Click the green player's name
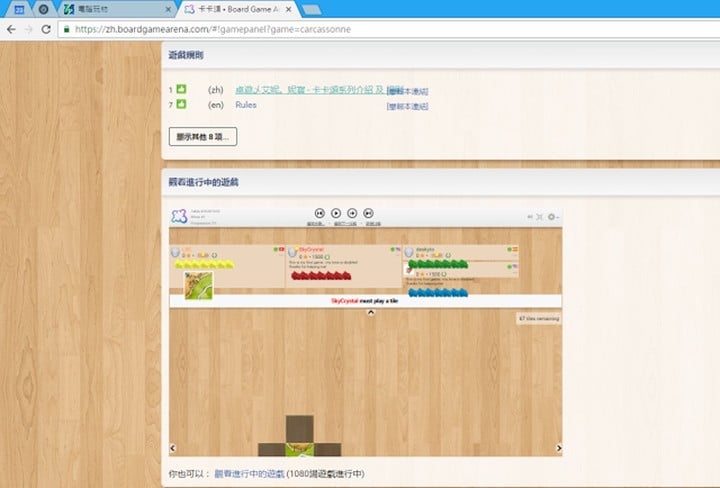Viewport: 720px width, 488px height. (425, 249)
